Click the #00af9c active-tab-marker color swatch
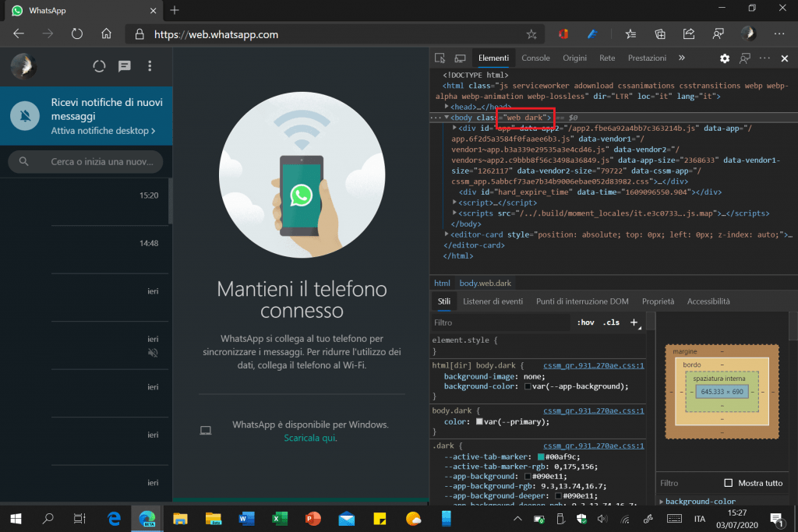The width and height of the screenshot is (798, 532). click(542, 456)
